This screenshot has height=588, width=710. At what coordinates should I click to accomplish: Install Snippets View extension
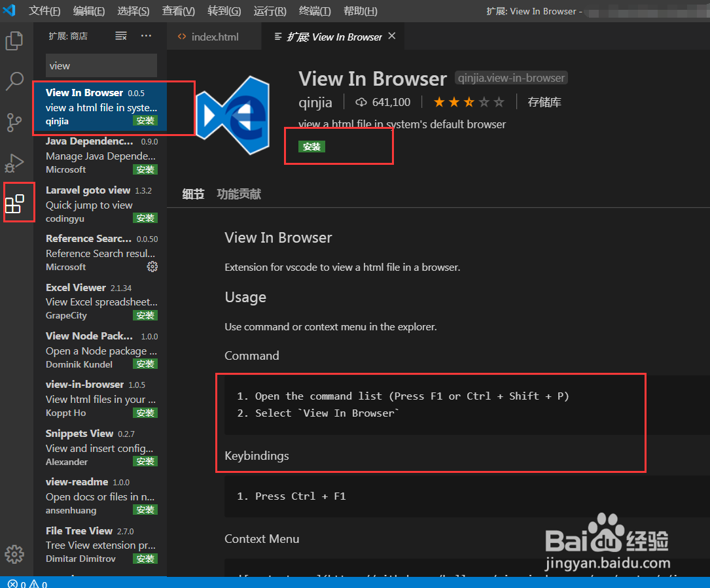pyautogui.click(x=145, y=461)
